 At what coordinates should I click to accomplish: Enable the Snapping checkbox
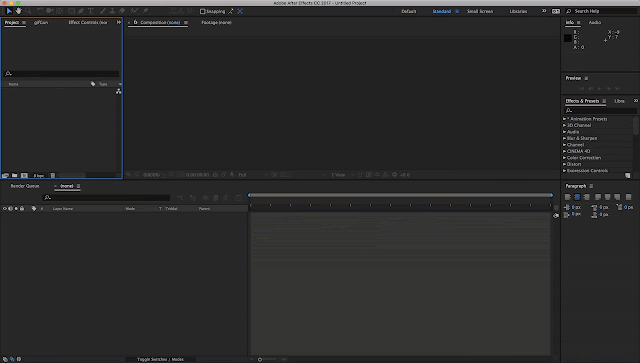[202, 11]
